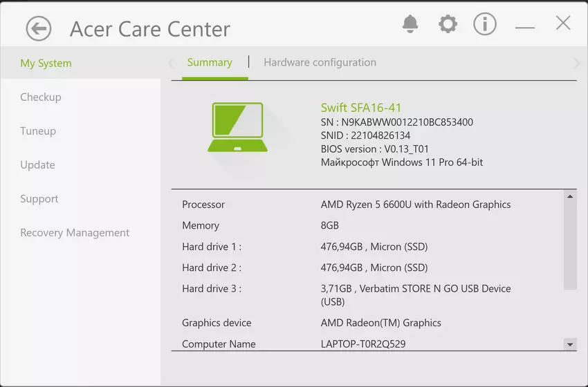Open My System in the sidebar
This screenshot has height=387, width=588.
[46, 63]
